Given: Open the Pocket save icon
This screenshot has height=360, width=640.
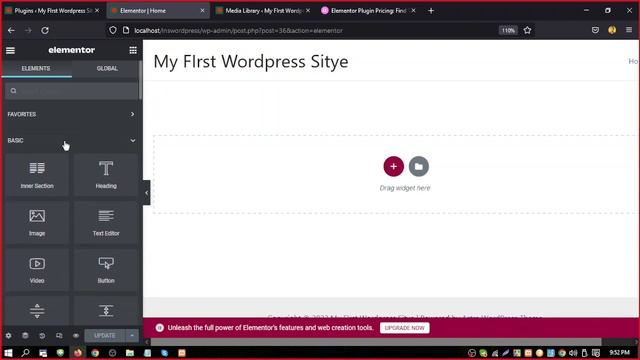Looking at the screenshot, I should click(595, 30).
